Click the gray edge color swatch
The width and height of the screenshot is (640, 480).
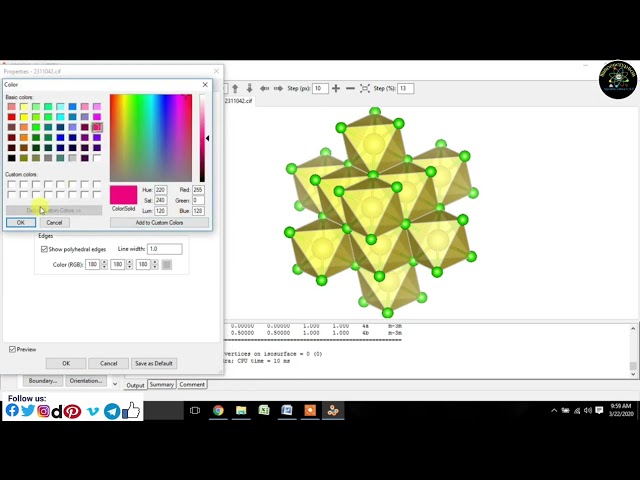pyautogui.click(x=167, y=264)
